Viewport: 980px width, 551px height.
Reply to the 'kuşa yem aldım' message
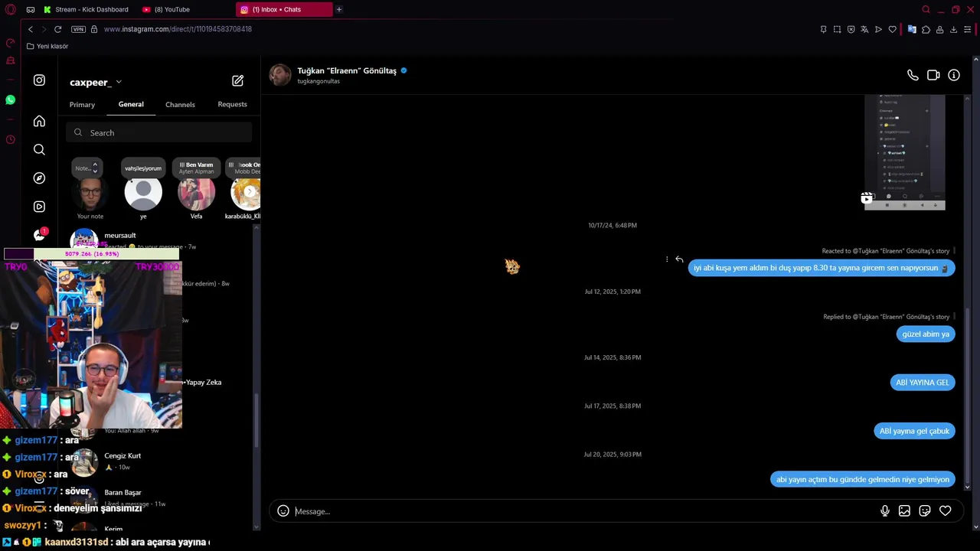point(679,259)
